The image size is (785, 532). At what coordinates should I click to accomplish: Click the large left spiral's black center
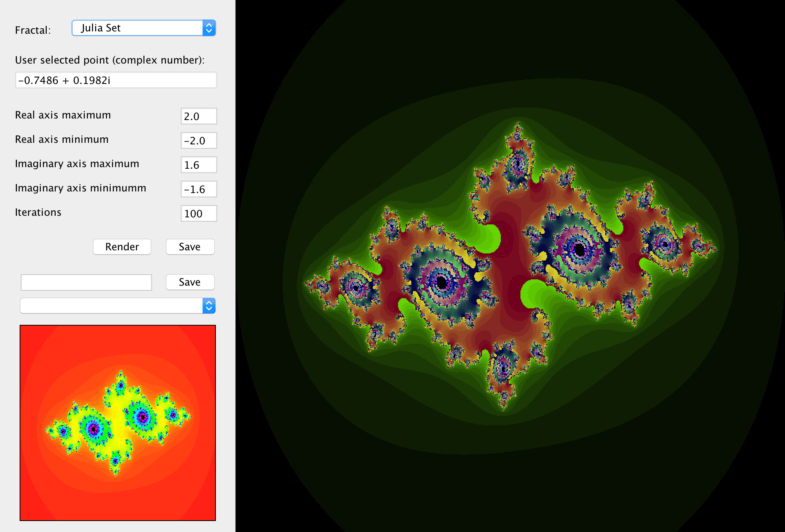(x=442, y=282)
